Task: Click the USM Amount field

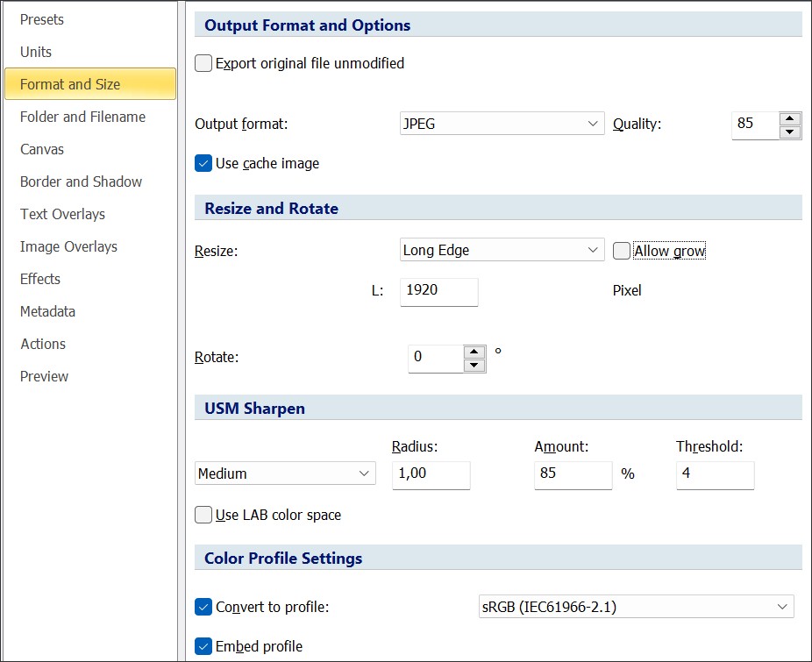Action: 573,475
